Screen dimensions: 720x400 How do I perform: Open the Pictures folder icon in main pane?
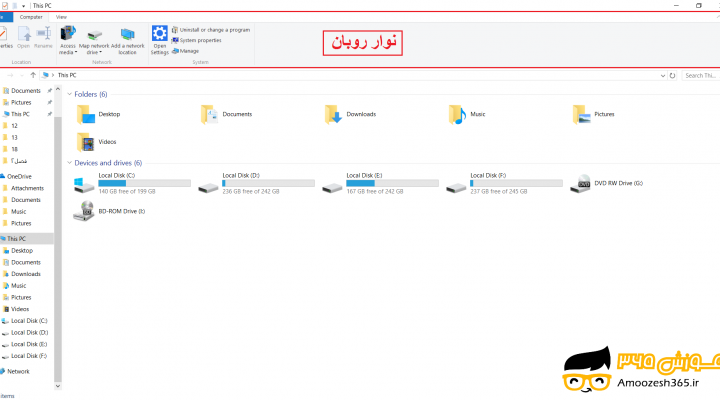coord(581,114)
